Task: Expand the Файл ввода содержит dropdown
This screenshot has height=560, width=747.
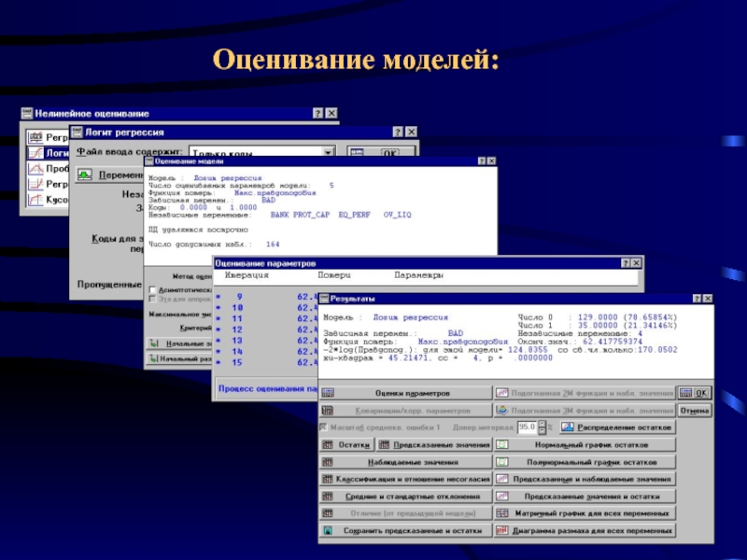Action: pos(329,152)
